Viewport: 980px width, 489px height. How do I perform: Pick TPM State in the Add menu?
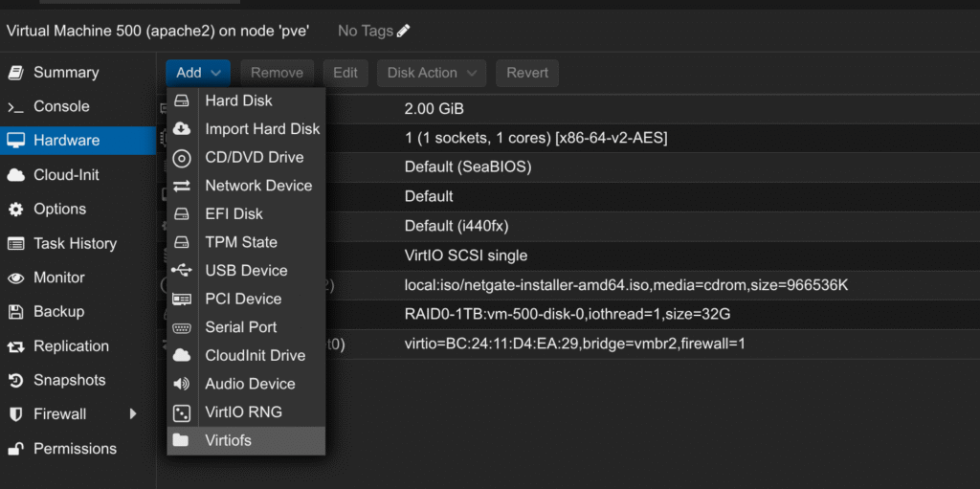[x=241, y=242]
